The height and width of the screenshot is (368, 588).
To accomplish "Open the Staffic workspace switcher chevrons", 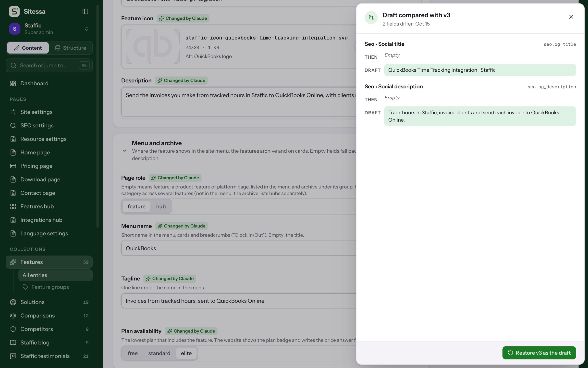I will coord(86,29).
